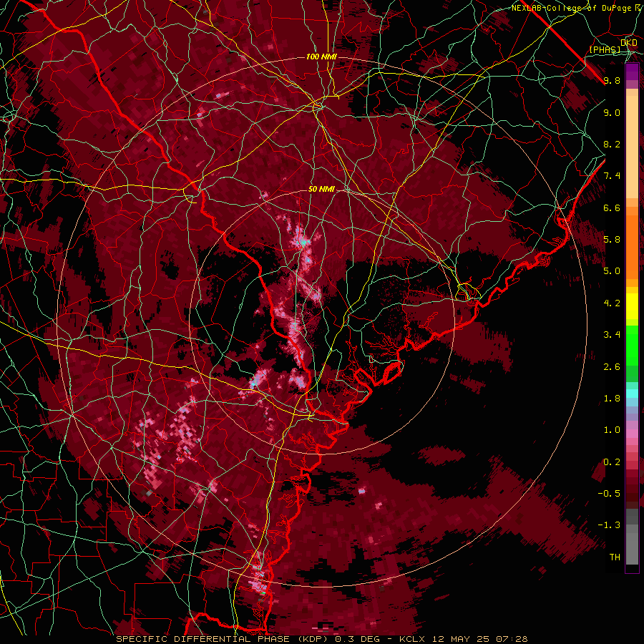Click the purple top segment of the color bar
This screenshot has height=644, width=644.
coord(632,72)
